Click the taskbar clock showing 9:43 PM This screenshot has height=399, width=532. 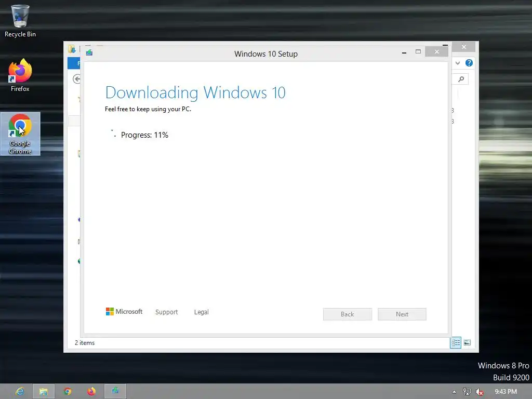(x=506, y=392)
